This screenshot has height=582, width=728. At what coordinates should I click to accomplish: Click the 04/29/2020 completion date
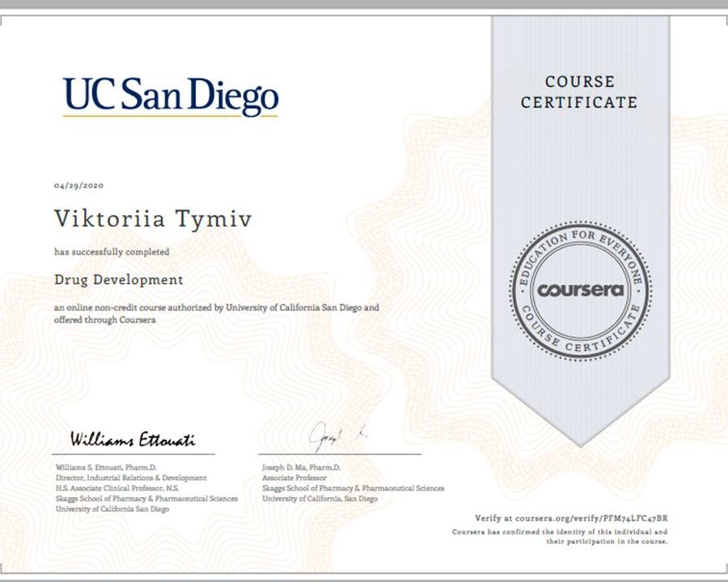(78, 185)
